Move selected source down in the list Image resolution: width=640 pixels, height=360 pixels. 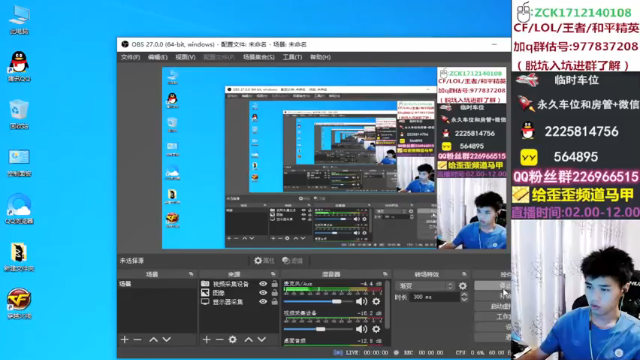pyautogui.click(x=262, y=339)
